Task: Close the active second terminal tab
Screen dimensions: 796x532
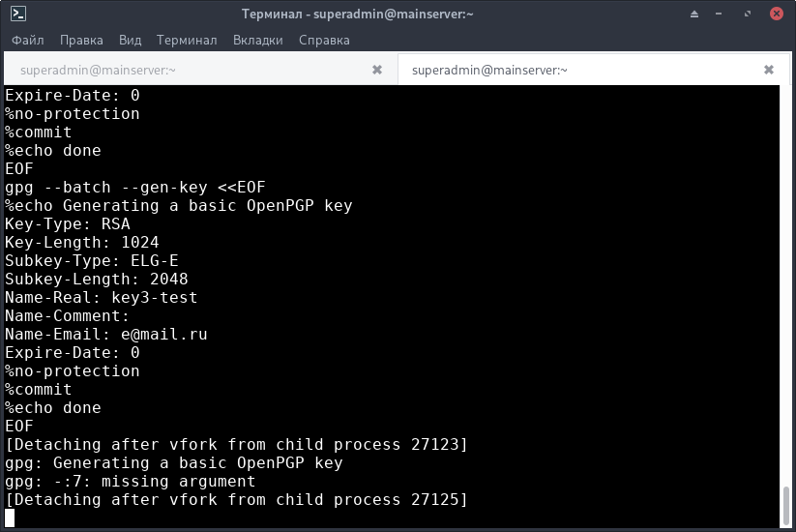Action: (x=769, y=70)
